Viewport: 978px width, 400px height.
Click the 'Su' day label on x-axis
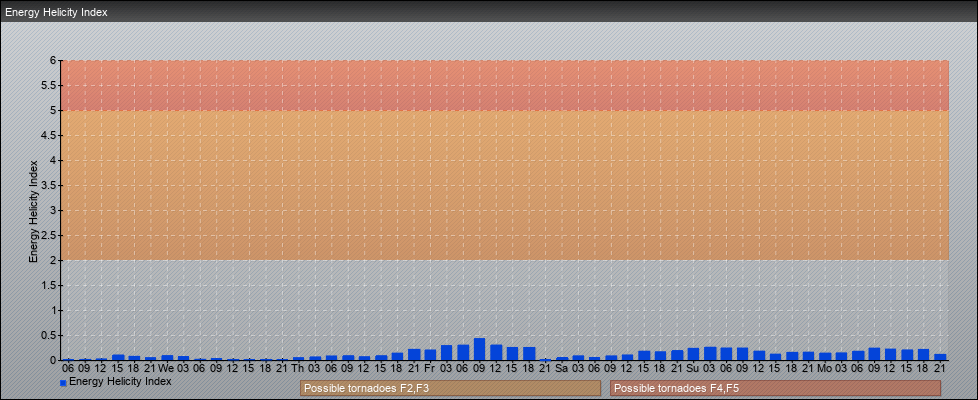click(x=692, y=368)
